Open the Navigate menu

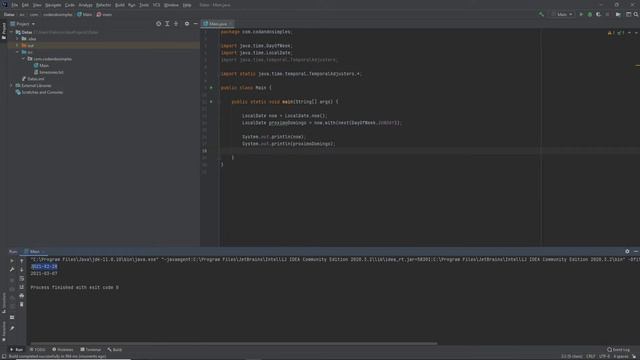tap(53, 5)
